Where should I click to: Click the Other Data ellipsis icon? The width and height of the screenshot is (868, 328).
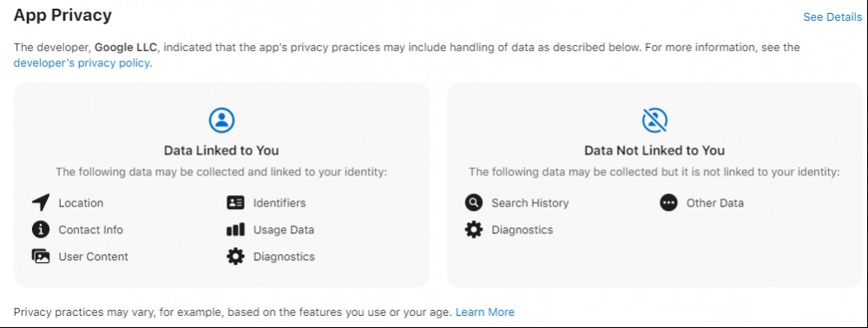point(668,203)
